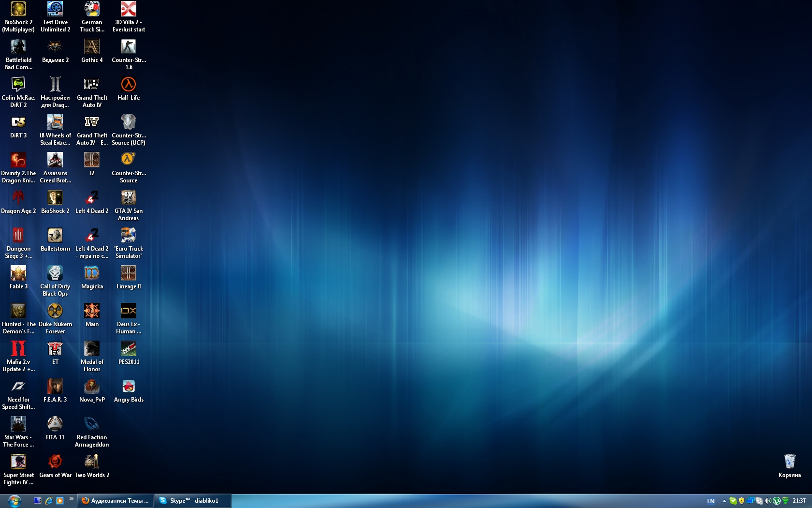Click the yellow security shield tray icon

[741, 501]
